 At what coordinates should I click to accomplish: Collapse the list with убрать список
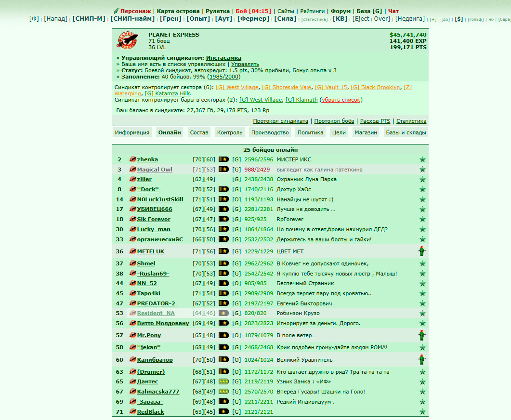pyautogui.click(x=341, y=100)
